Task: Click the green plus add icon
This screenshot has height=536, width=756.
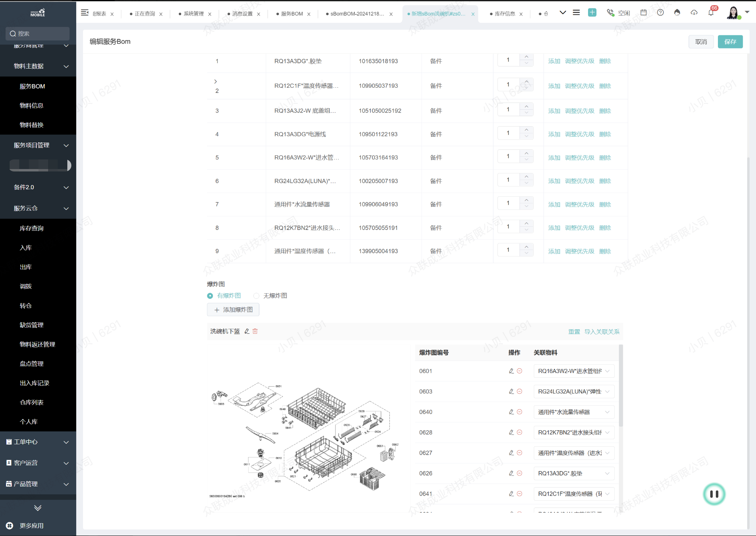Action: click(592, 12)
